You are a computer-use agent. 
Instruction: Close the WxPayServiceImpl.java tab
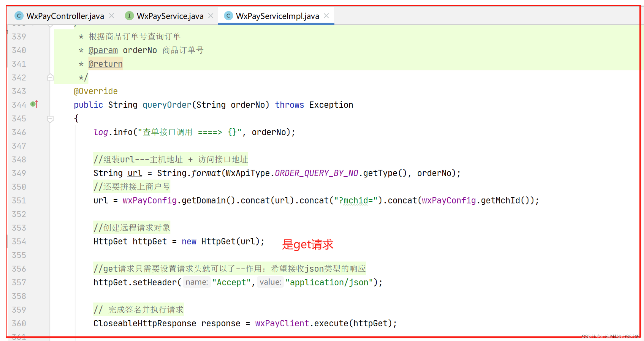(326, 16)
